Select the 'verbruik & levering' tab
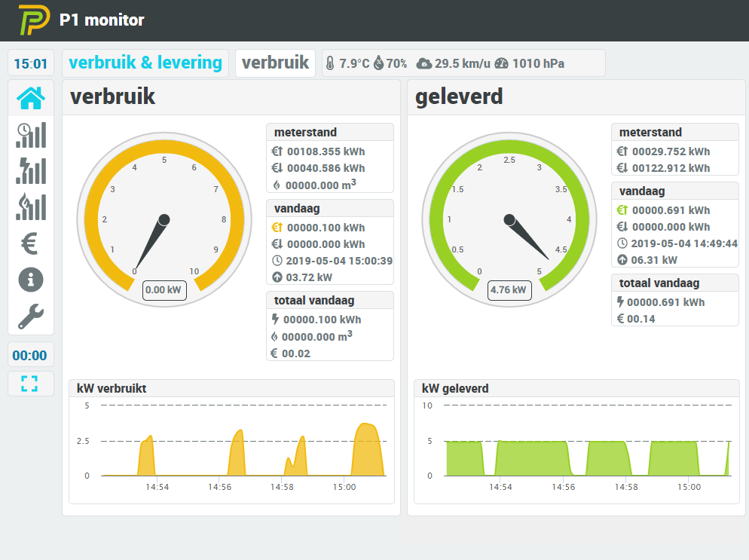Screen dimensions: 749x560 point(145,63)
